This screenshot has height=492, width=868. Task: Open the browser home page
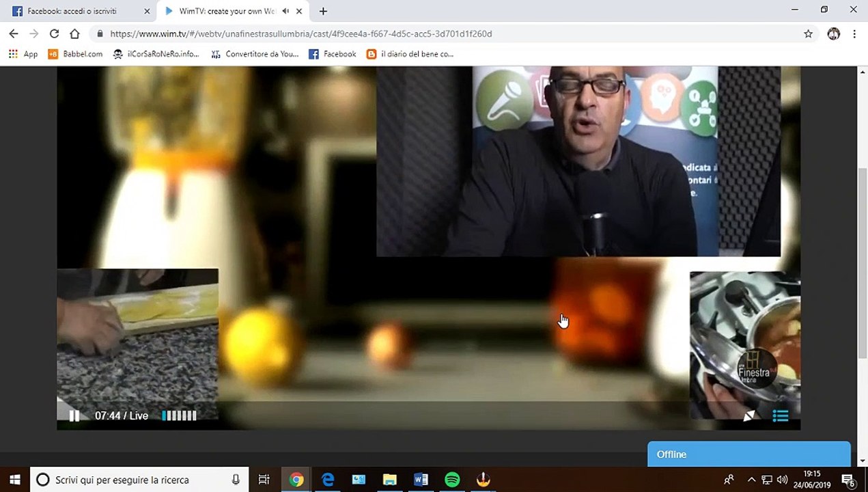(75, 33)
